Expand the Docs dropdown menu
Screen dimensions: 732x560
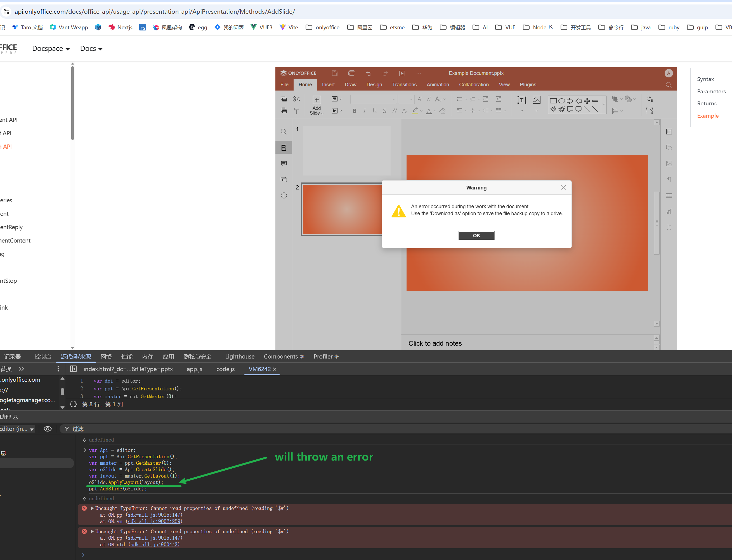point(91,49)
